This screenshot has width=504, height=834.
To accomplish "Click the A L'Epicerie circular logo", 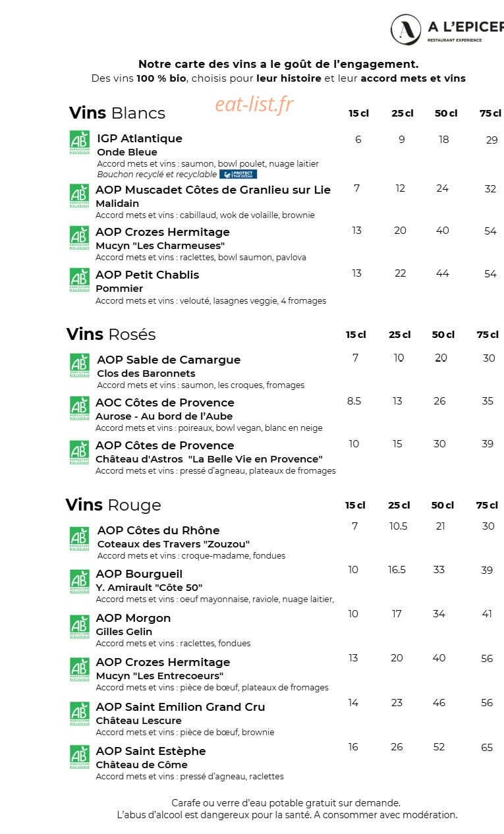I will (x=406, y=30).
